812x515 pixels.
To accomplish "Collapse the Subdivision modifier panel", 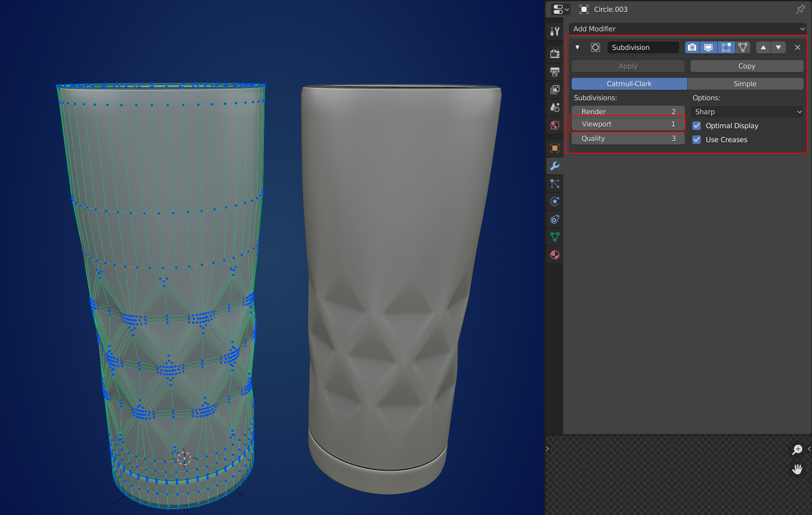I will click(577, 47).
